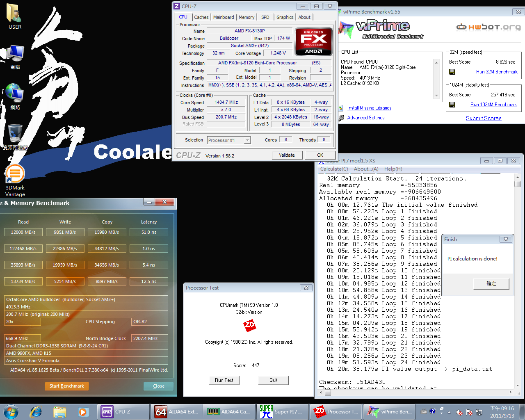Open Windows Media Player from the taskbar
525x420 pixels.
tap(84, 411)
